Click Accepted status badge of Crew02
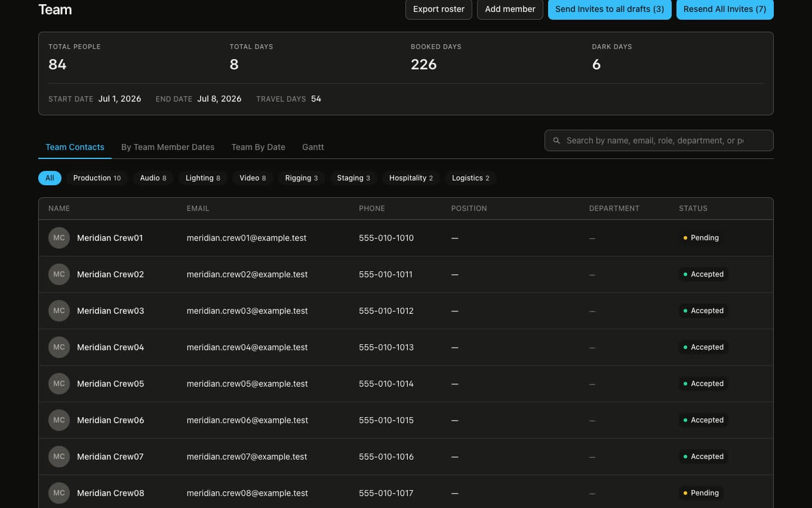The height and width of the screenshot is (508, 812). click(x=703, y=274)
